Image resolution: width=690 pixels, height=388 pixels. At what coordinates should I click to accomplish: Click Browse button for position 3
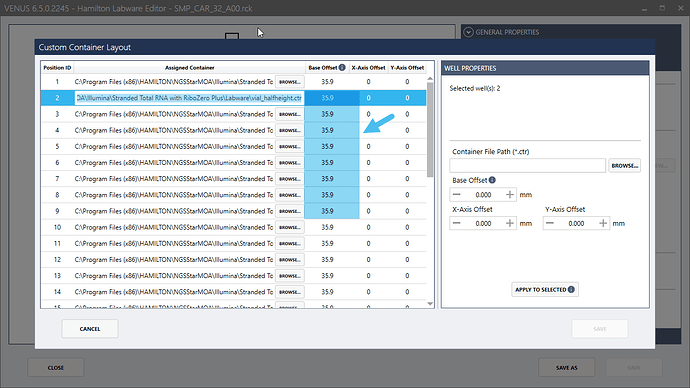[290, 114]
